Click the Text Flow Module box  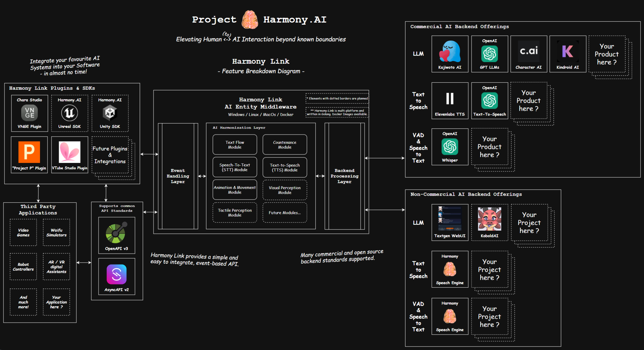click(x=235, y=145)
